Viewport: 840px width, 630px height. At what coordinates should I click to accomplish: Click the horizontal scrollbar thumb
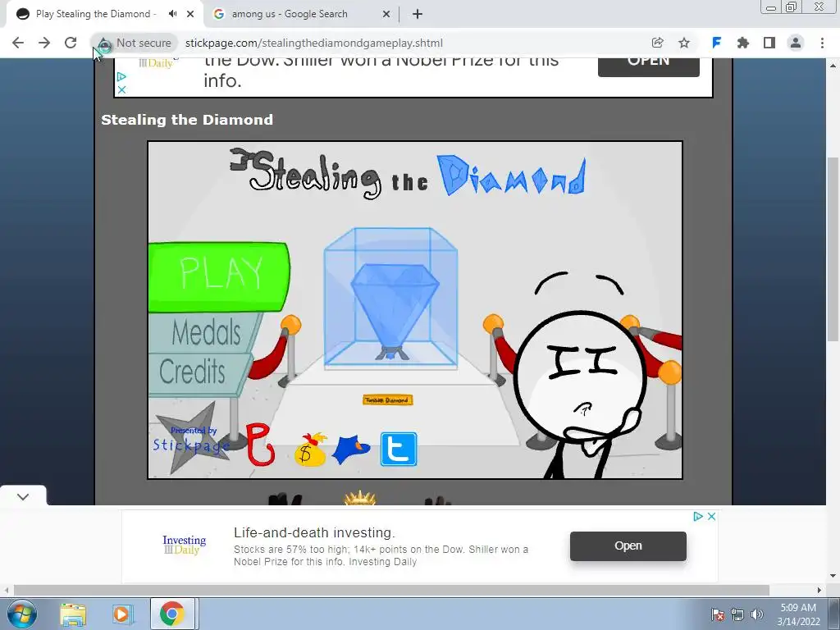point(391,590)
